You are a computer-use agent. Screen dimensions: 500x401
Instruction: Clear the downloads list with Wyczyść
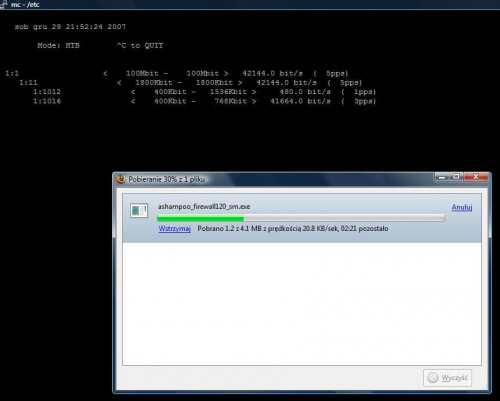coord(447,378)
